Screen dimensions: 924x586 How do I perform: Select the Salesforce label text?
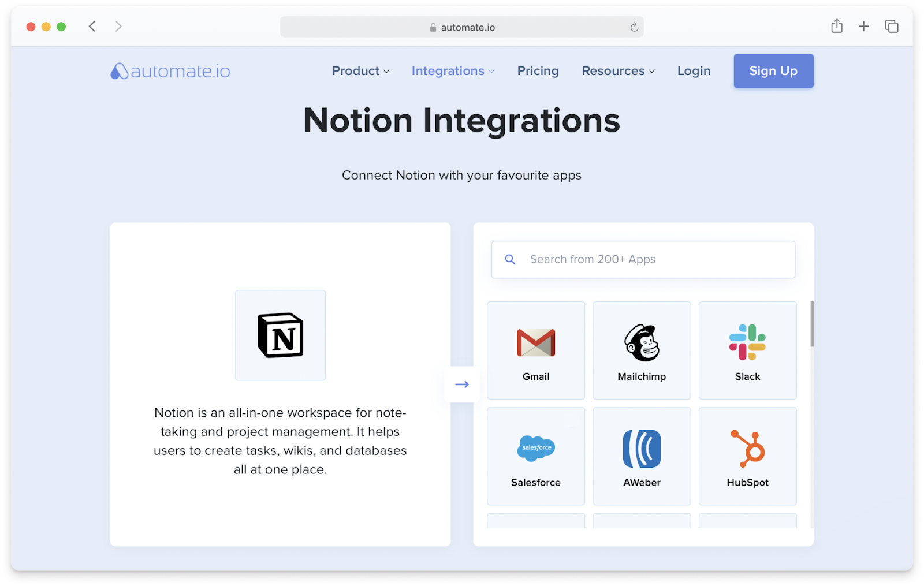(536, 482)
